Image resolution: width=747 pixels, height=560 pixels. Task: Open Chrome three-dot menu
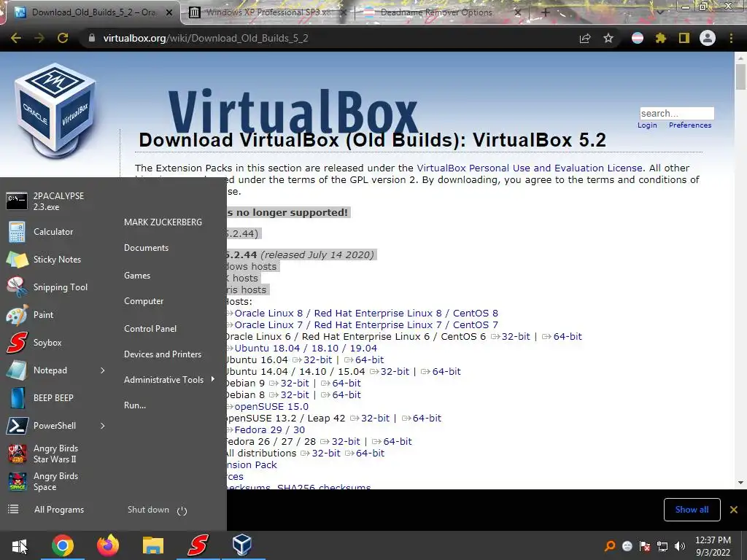(x=731, y=38)
